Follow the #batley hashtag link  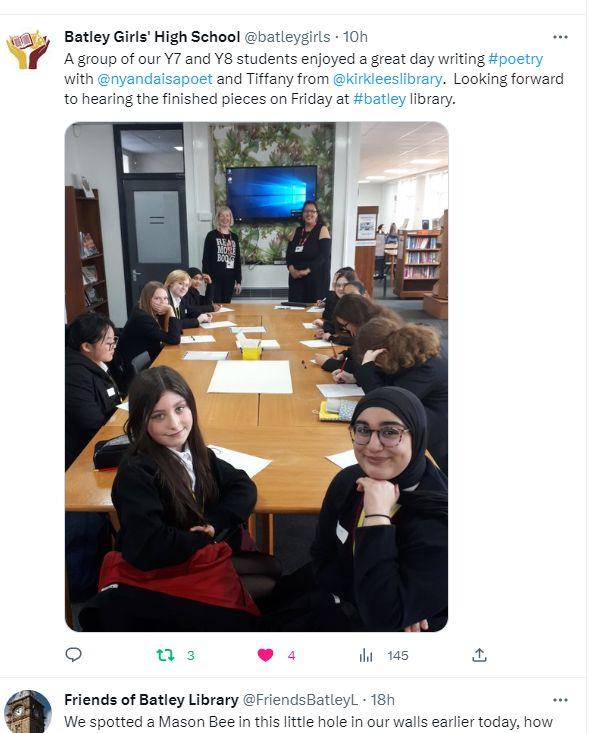pos(379,99)
